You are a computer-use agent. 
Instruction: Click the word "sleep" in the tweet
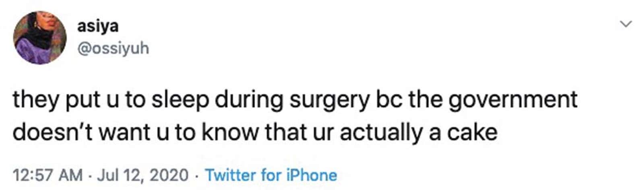(x=180, y=100)
